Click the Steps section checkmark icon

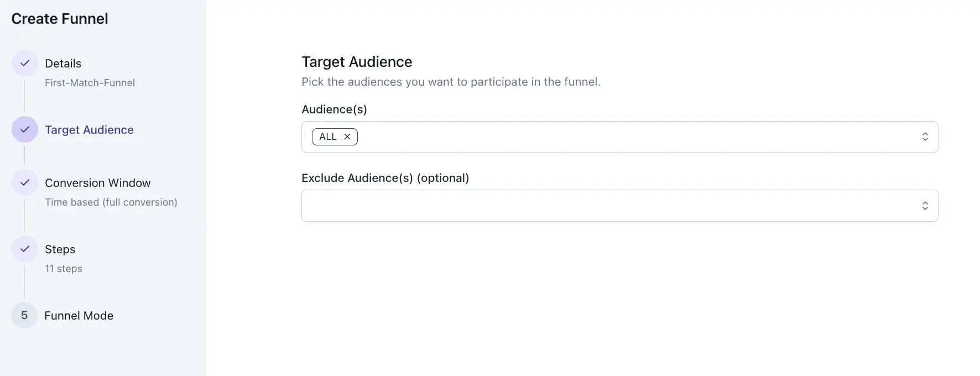click(x=24, y=249)
